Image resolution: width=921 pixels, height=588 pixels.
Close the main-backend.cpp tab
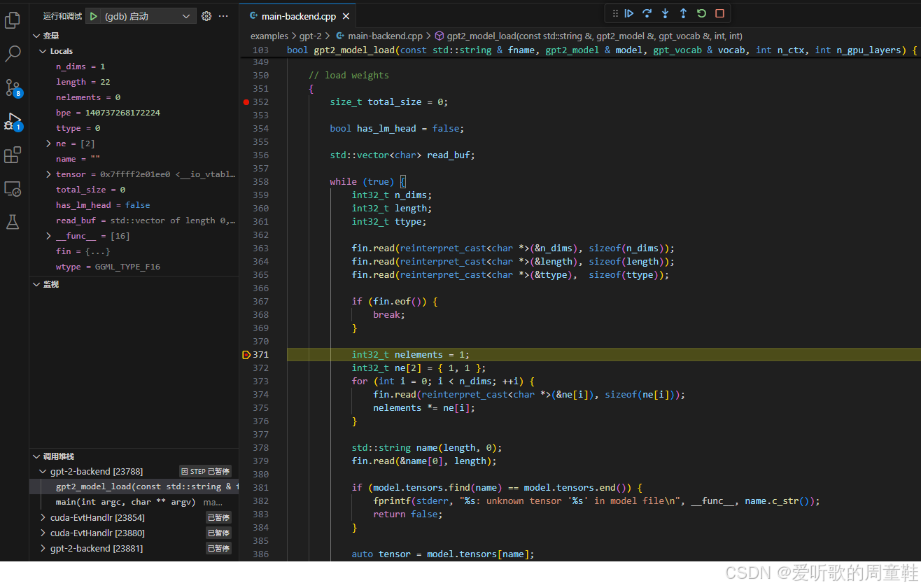pyautogui.click(x=346, y=16)
